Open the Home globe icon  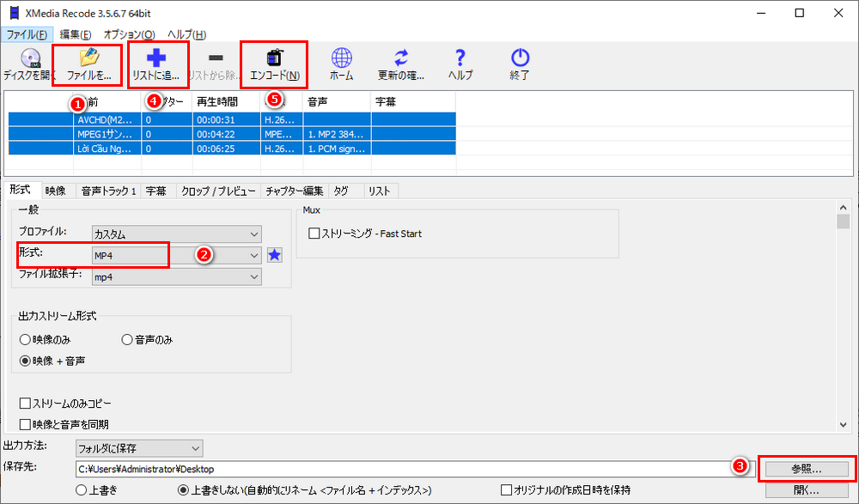tap(341, 58)
